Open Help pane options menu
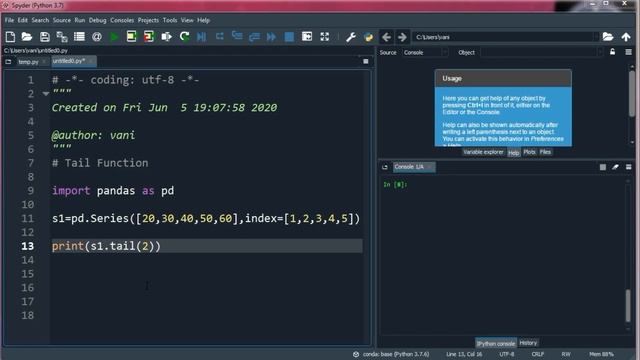 (x=628, y=52)
